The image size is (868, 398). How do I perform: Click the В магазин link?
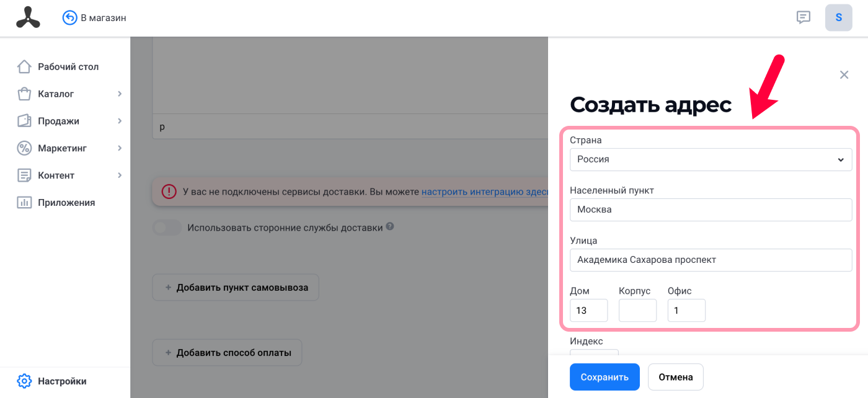[x=104, y=18]
